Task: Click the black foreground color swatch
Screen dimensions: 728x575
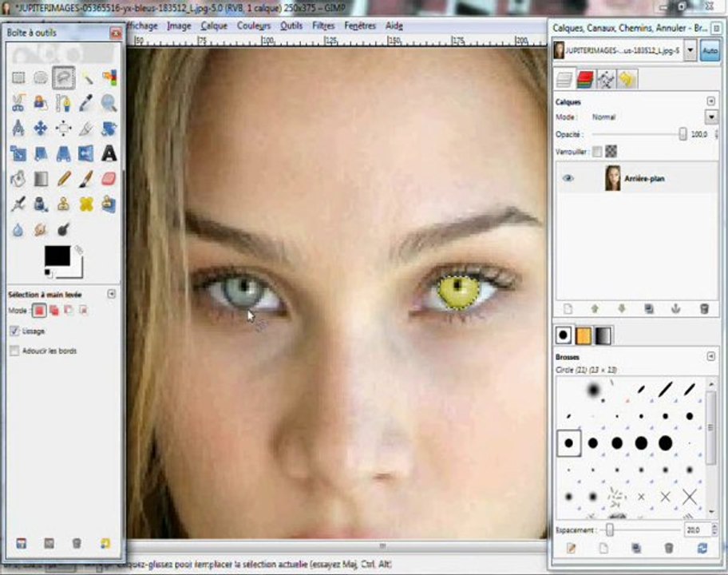Action: point(57,256)
